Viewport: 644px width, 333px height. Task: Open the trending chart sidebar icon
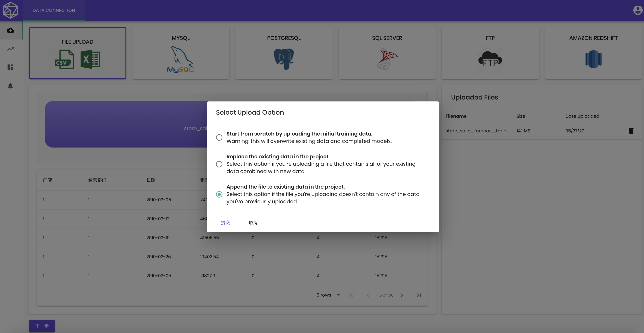pyautogui.click(x=10, y=49)
